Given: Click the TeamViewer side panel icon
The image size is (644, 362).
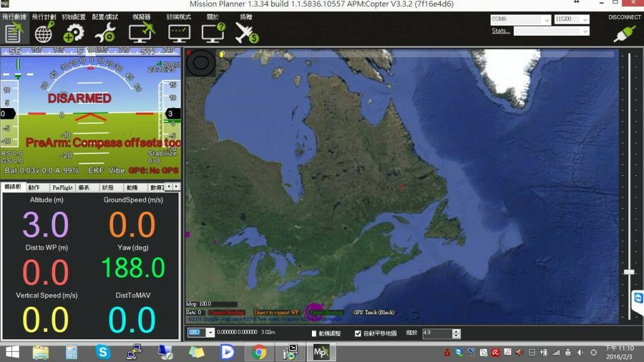Looking at the screenshot, I should coord(638,298).
